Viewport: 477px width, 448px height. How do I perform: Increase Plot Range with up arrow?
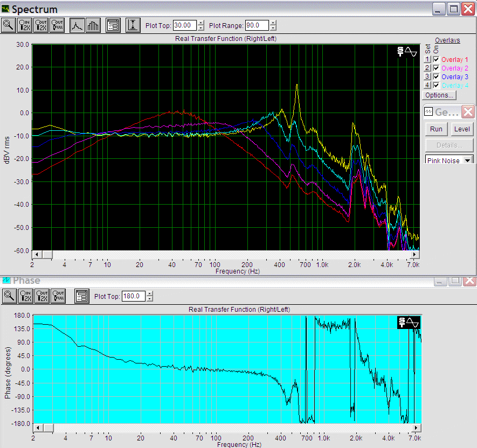(x=273, y=23)
